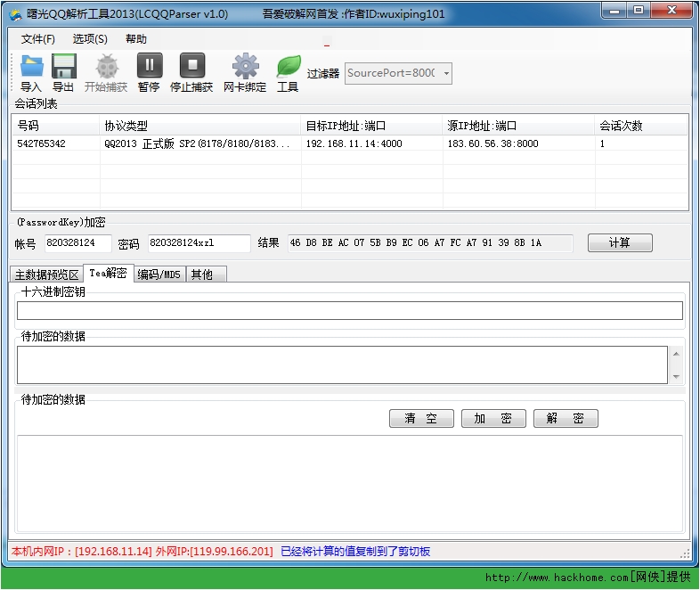Expand the SourcePort filter dropdown

click(x=445, y=74)
